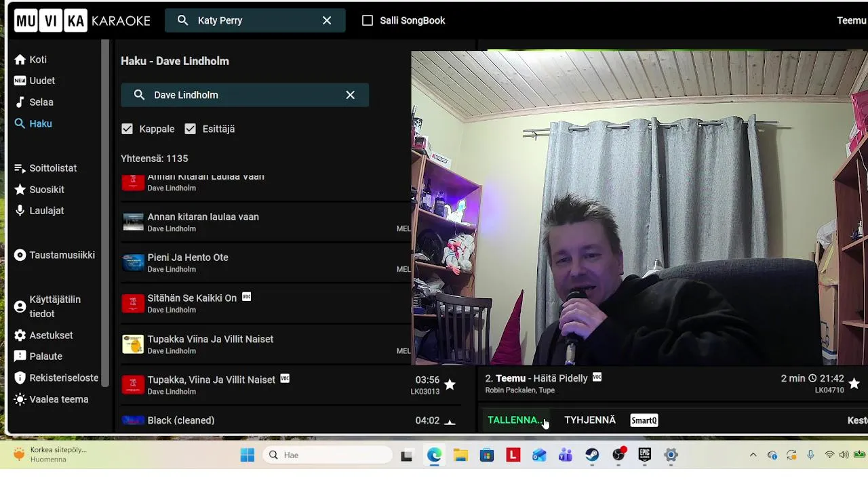
Task: Select lowercase Annan kitaran laulaa vaan row
Action: (x=266, y=222)
